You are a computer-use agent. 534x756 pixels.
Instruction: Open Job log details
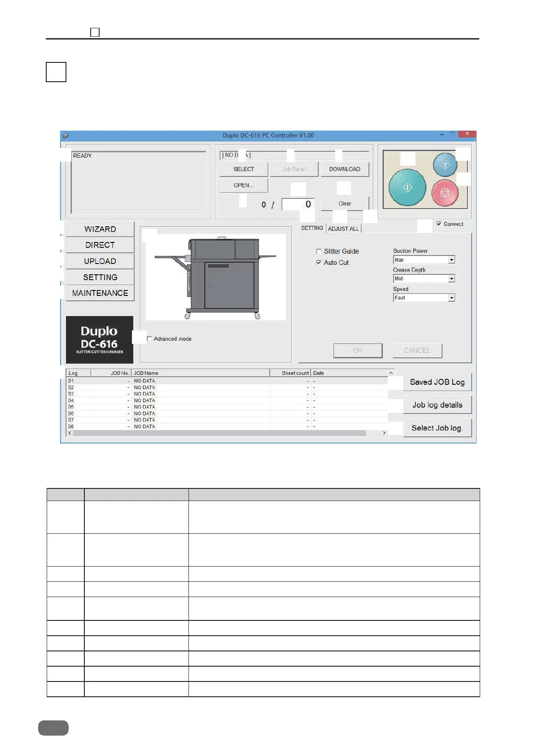tap(437, 405)
